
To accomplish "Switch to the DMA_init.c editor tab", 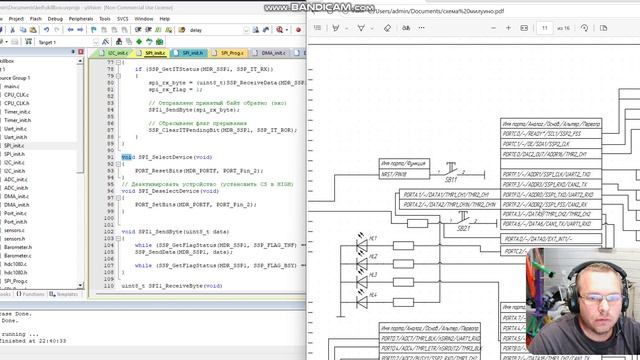I will pyautogui.click(x=269, y=53).
